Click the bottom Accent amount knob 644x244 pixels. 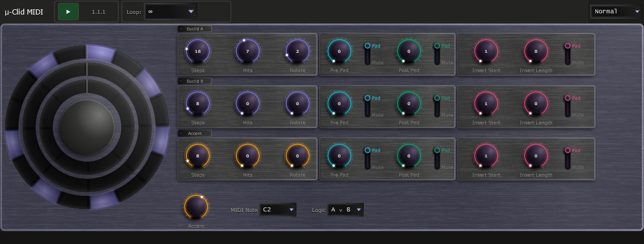pos(196,207)
